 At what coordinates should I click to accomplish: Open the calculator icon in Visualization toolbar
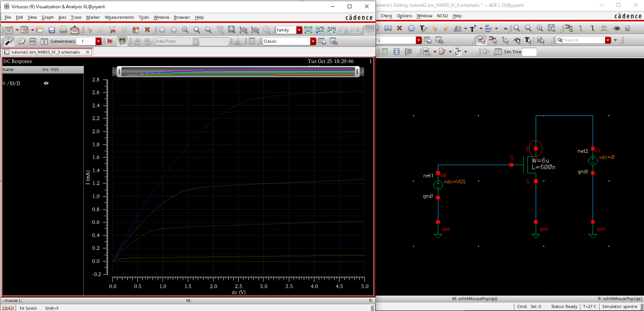coord(252,41)
